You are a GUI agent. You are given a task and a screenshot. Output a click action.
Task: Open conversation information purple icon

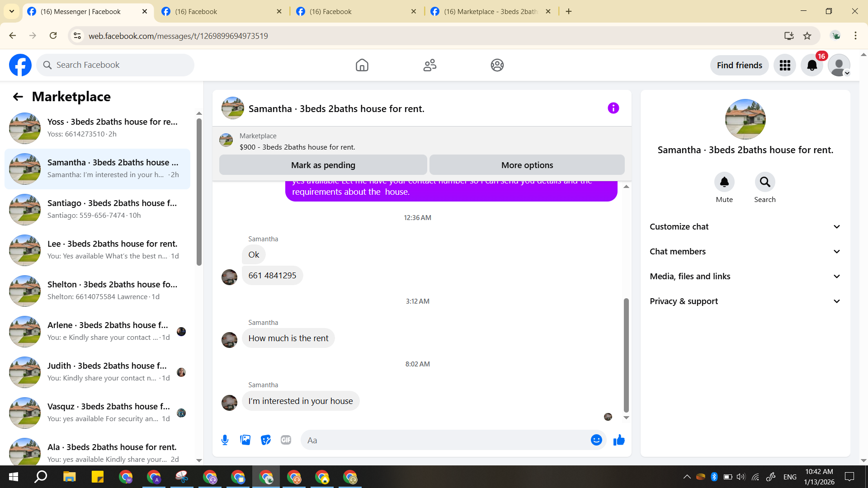[x=613, y=108]
